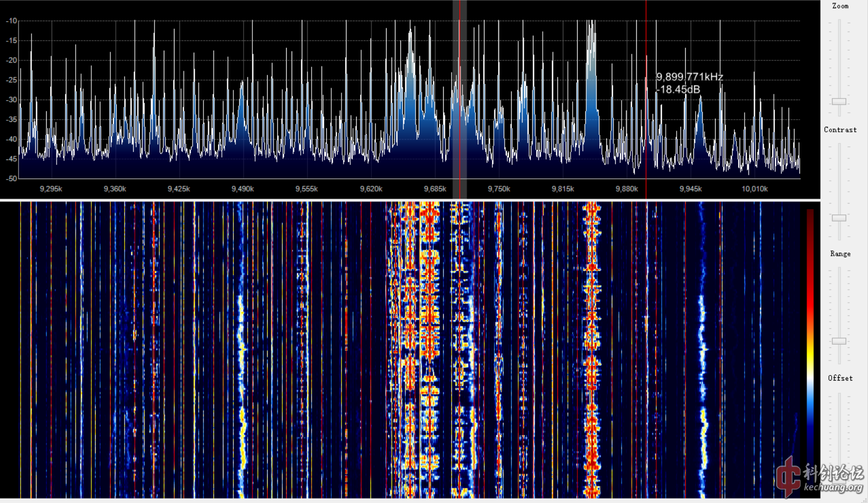The width and height of the screenshot is (868, 503).
Task: Click the -10 dB scale label
Action: [11, 21]
